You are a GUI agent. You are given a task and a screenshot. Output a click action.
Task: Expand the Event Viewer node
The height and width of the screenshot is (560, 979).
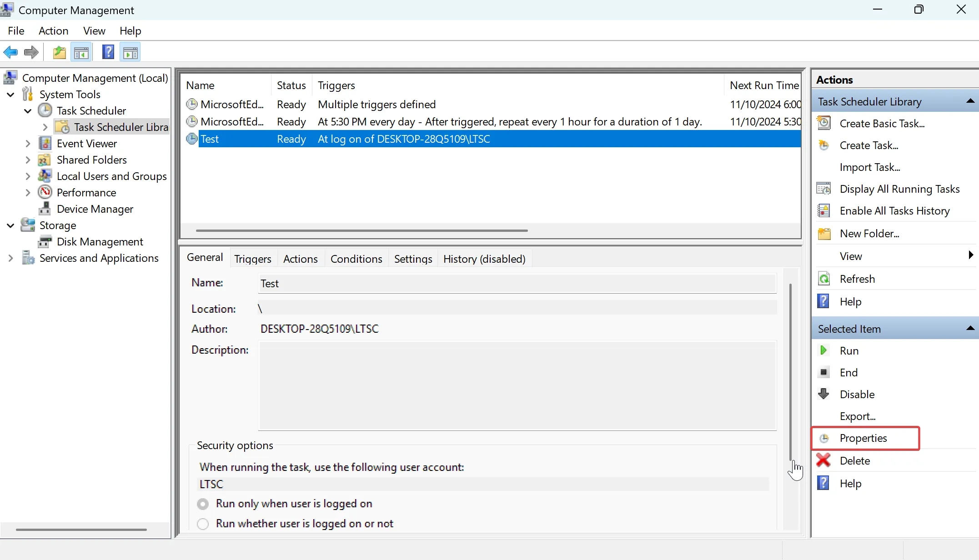pyautogui.click(x=28, y=143)
